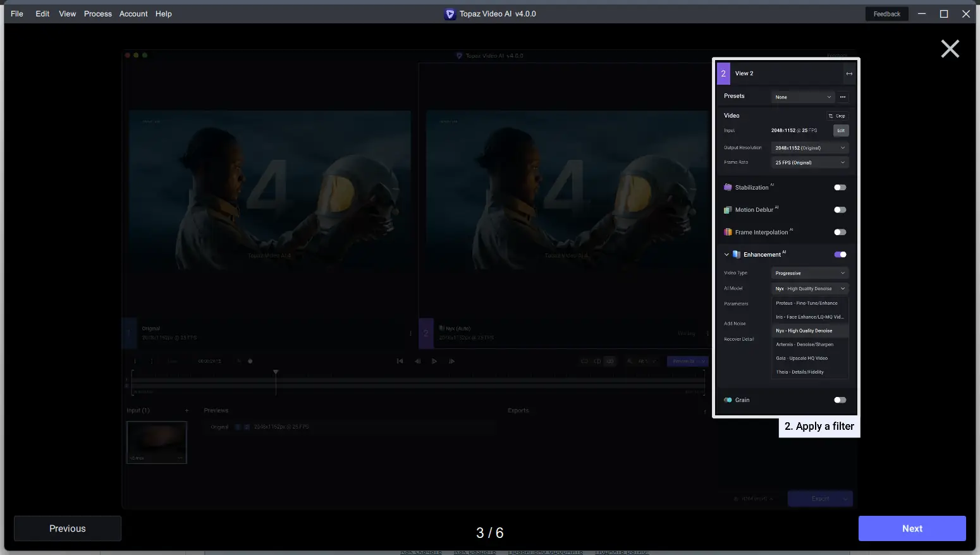Select Proteus - Fine-Tune/Enhance model

(x=811, y=303)
